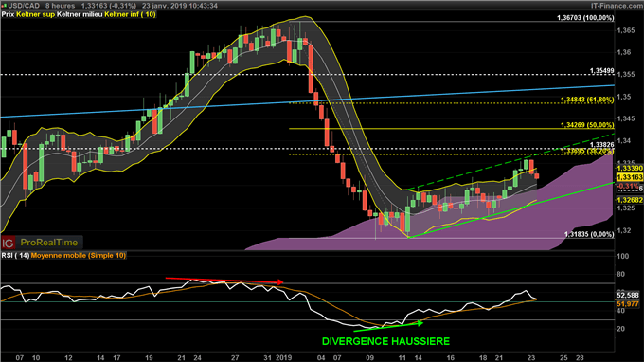The height and width of the screenshot is (362, 644).
Task: Select the 1,36703 (100,00%) Fibonacci label
Action: click(585, 18)
